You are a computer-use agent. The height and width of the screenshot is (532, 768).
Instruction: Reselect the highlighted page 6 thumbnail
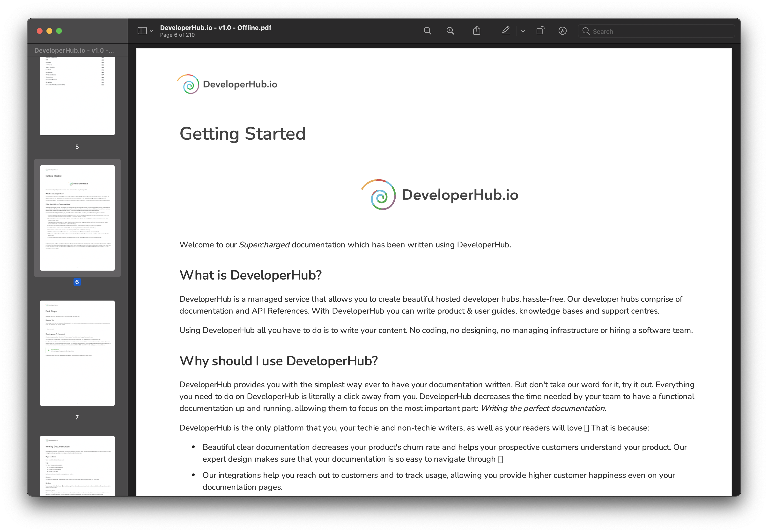(x=77, y=218)
